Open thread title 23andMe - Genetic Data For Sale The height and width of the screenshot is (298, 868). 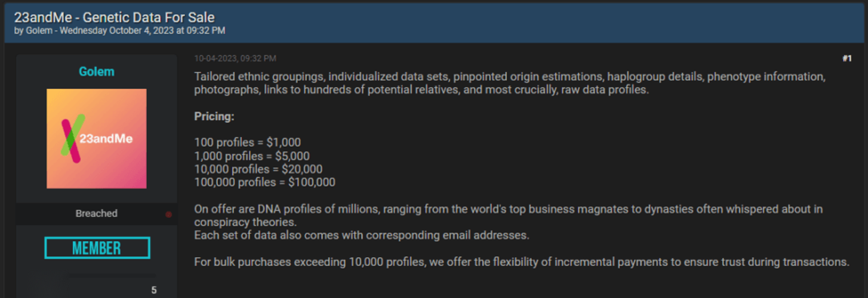115,17
